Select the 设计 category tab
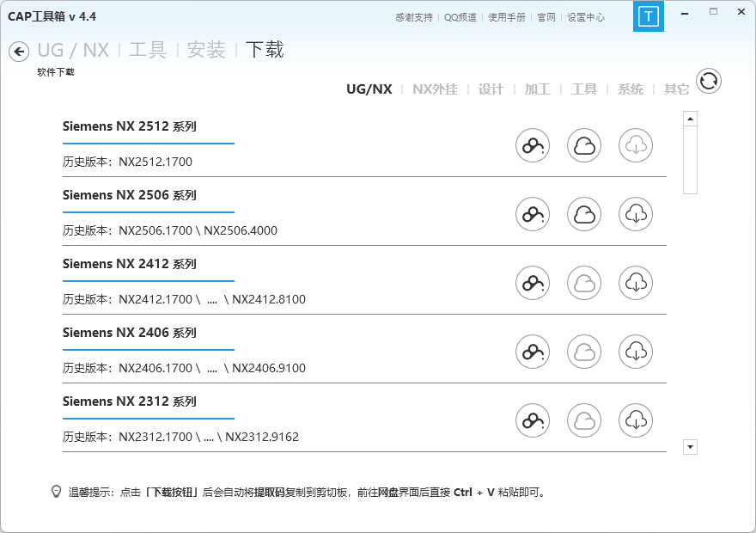The width and height of the screenshot is (756, 533). [x=491, y=89]
